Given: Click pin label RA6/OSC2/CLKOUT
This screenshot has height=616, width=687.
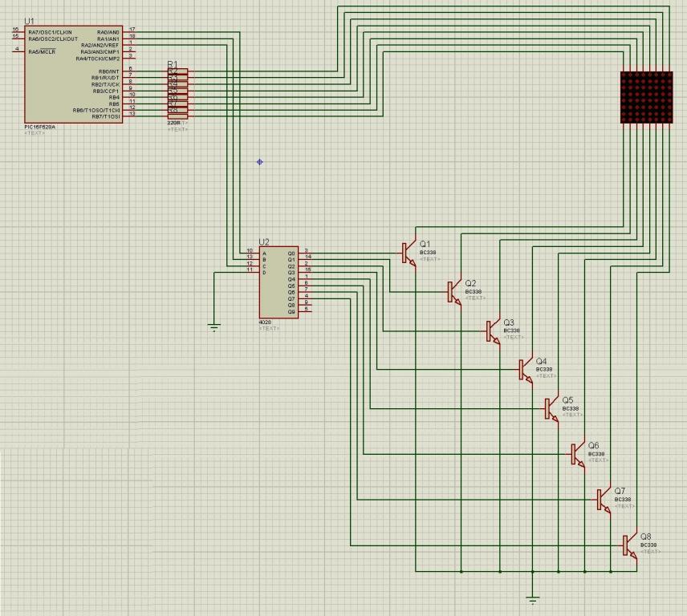Looking at the screenshot, I should tap(53, 39).
